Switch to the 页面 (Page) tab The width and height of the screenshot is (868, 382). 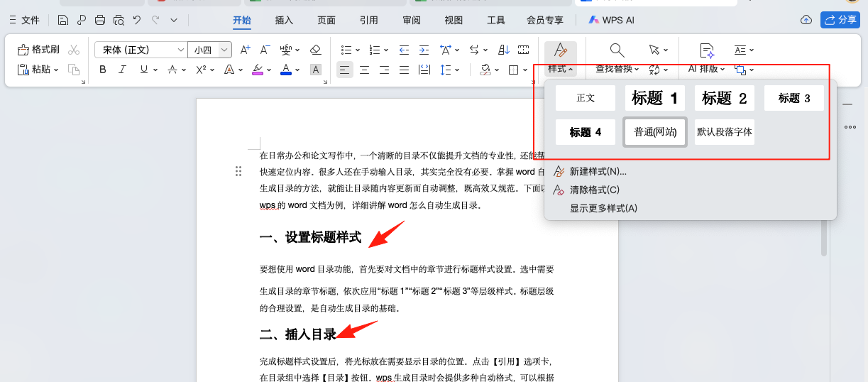tap(326, 20)
